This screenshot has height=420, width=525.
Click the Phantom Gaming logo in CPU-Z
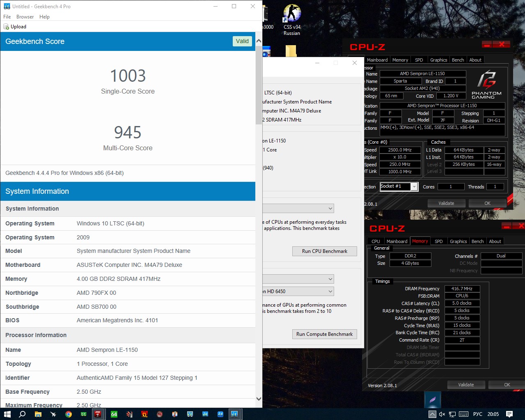pyautogui.click(x=486, y=84)
